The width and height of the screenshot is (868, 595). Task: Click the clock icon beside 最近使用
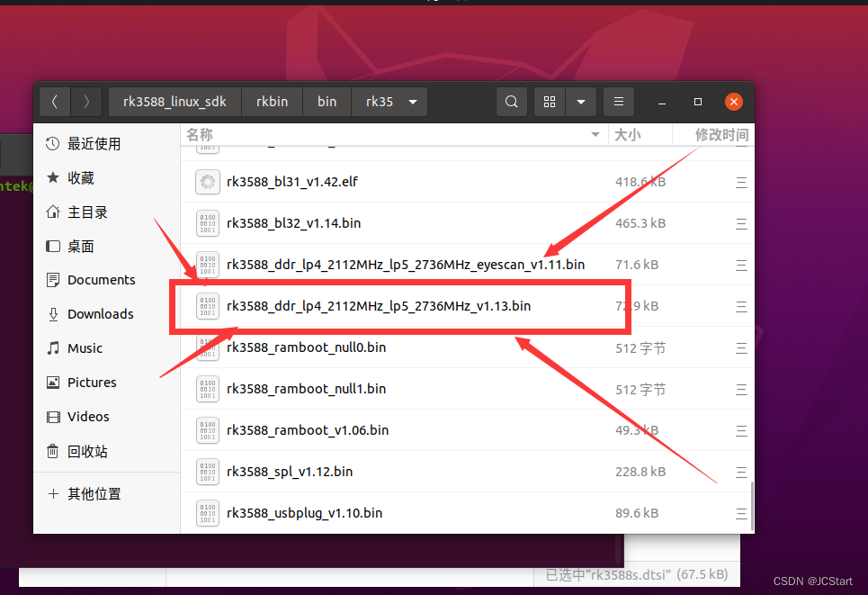pyautogui.click(x=52, y=144)
